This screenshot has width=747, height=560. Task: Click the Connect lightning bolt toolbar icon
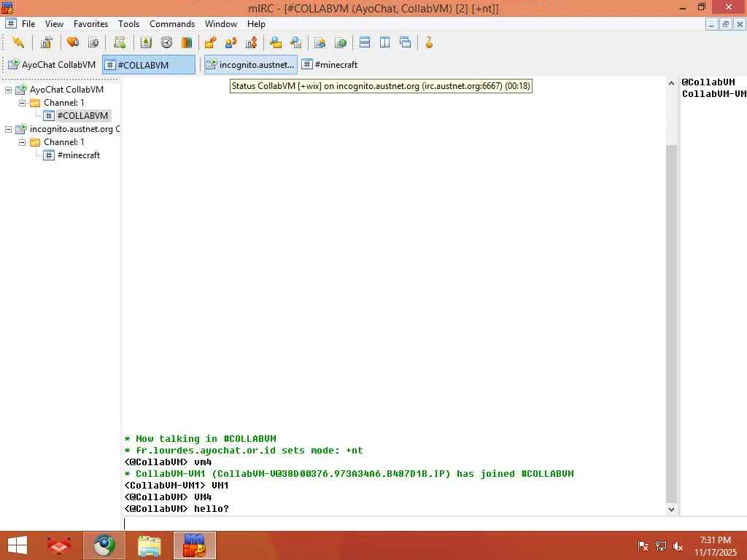[18, 43]
